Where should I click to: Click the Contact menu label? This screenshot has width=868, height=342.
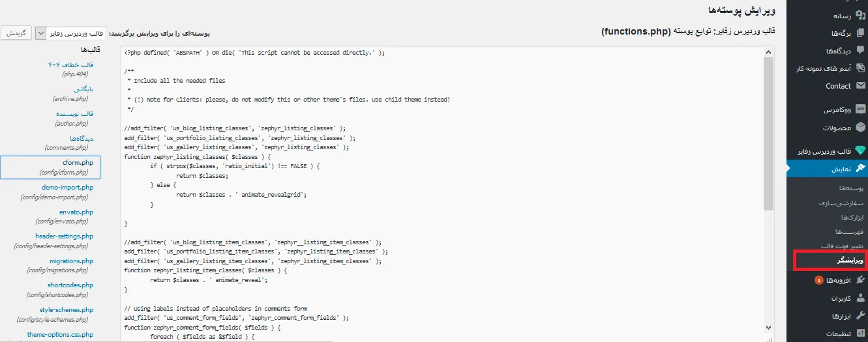click(838, 86)
